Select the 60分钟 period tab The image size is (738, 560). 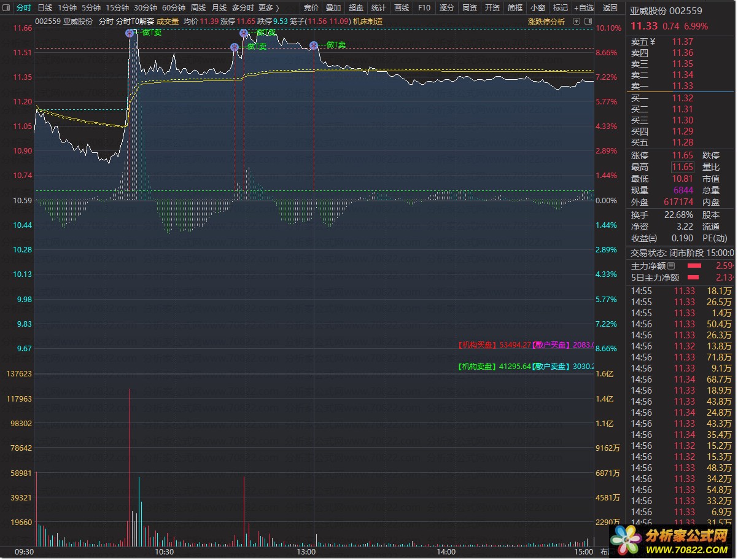(173, 8)
